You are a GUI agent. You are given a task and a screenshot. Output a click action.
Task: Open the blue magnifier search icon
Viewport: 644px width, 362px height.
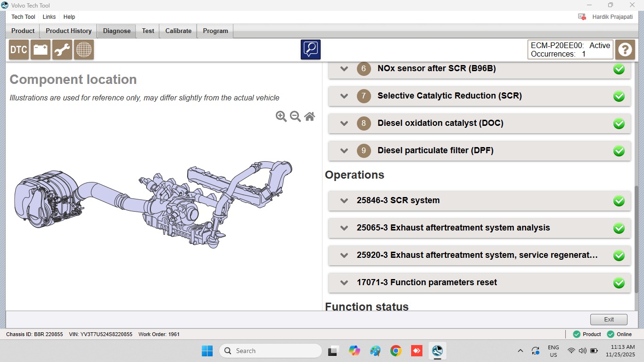click(x=311, y=49)
